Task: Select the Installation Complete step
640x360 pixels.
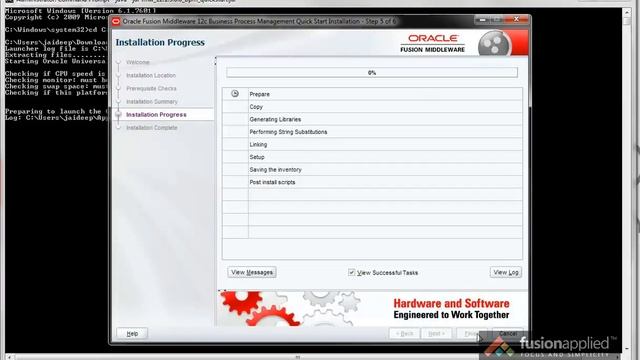Action: tap(151, 127)
